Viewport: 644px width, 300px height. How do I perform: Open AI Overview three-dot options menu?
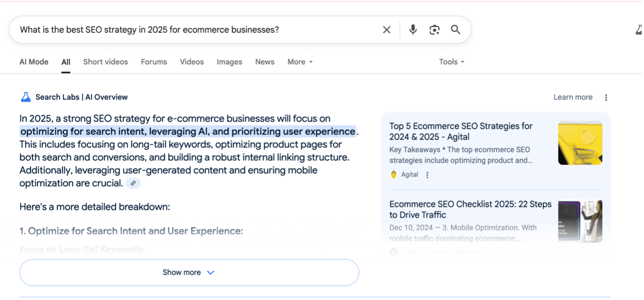point(606,97)
